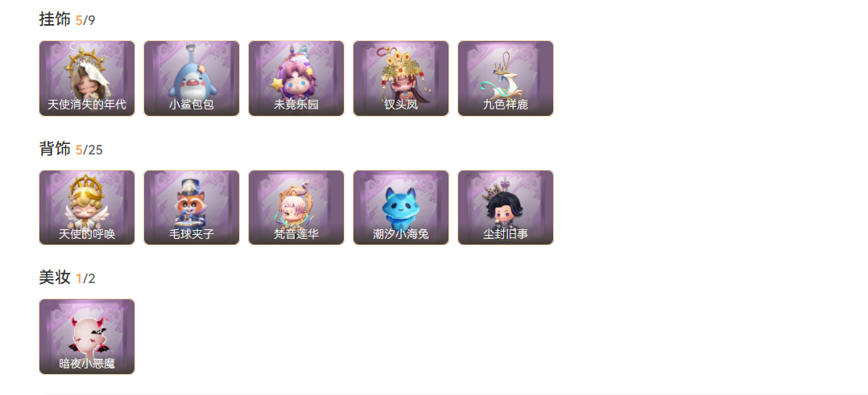Click the 暗夜小恶魔 name label
Viewport: 868px width, 395px height.
tap(87, 364)
